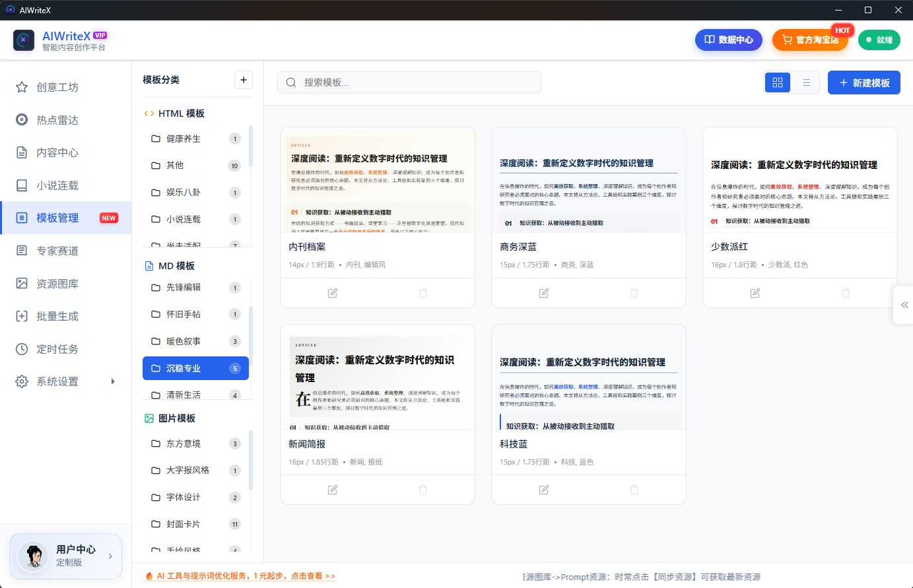Click 新建模板 button

point(864,82)
